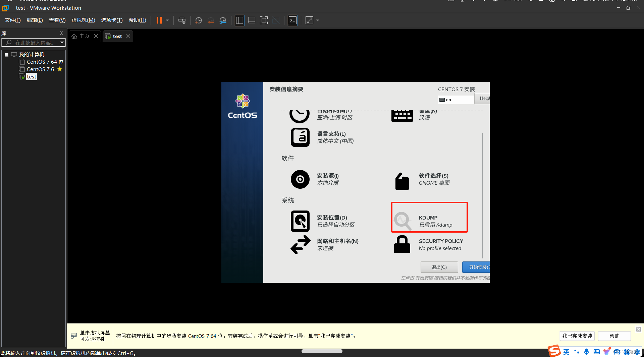
Task: Open the 帮助(H) menu
Action: tap(138, 20)
